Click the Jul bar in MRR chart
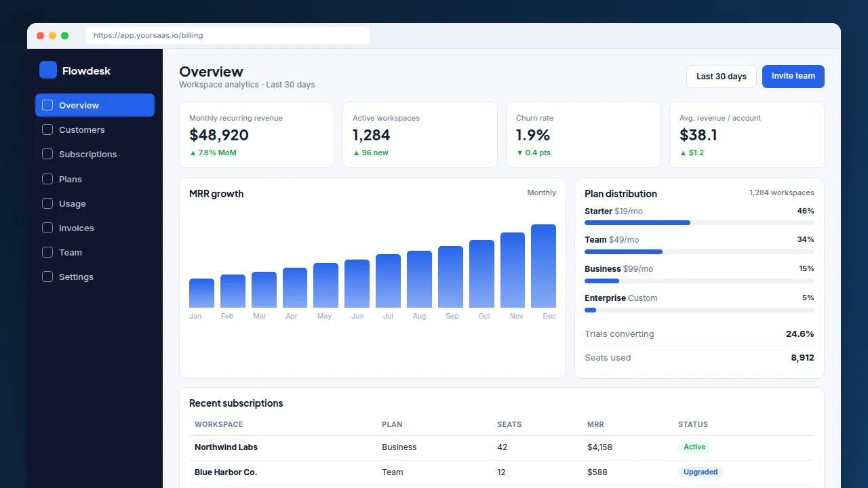Screen dimensions: 868x488 point(388,281)
